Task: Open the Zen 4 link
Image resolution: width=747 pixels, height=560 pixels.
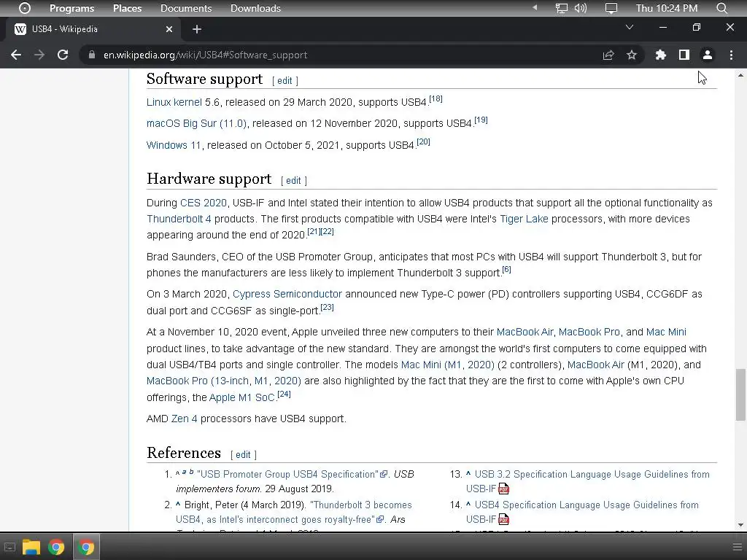Action: (184, 419)
